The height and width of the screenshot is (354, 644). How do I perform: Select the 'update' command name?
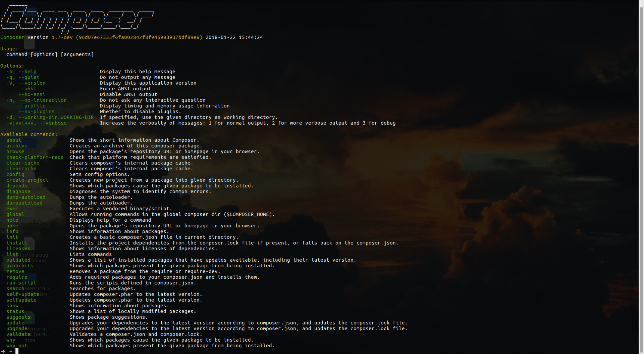[15, 323]
